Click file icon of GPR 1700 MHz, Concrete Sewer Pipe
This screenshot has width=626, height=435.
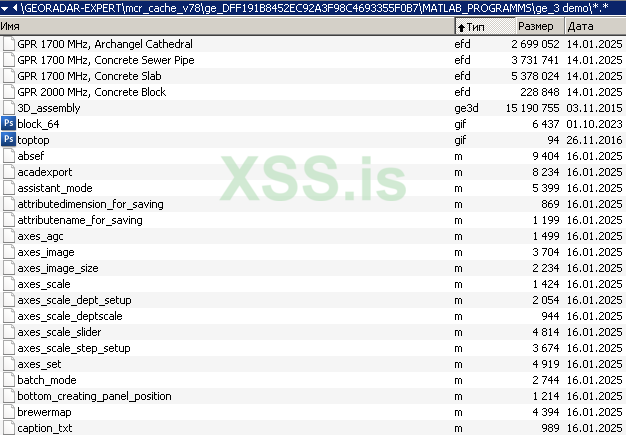coord(8,59)
